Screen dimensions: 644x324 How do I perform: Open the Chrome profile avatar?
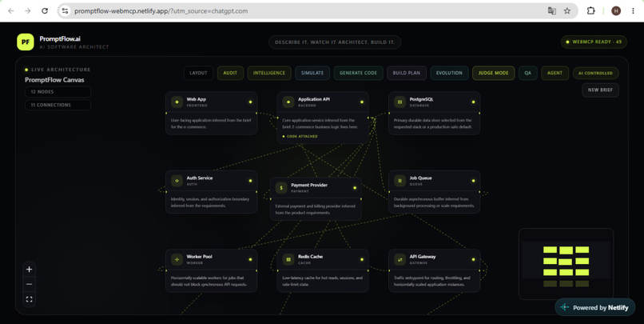click(x=616, y=11)
